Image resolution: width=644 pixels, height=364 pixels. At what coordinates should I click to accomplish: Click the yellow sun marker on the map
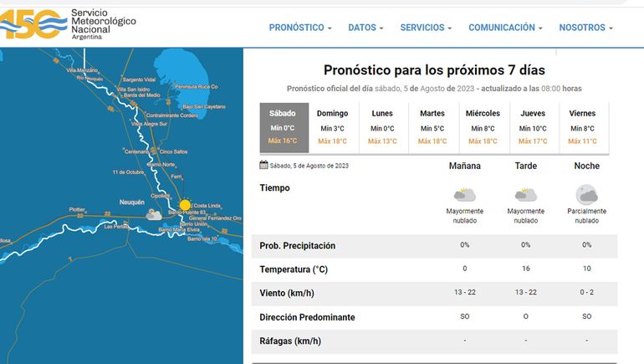pos(185,205)
